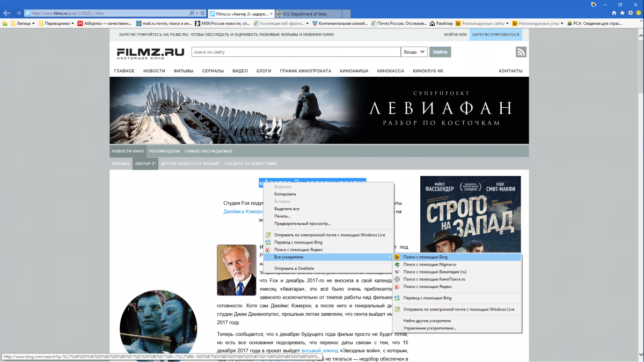Follow the восьмой эпизод link

point(320,351)
